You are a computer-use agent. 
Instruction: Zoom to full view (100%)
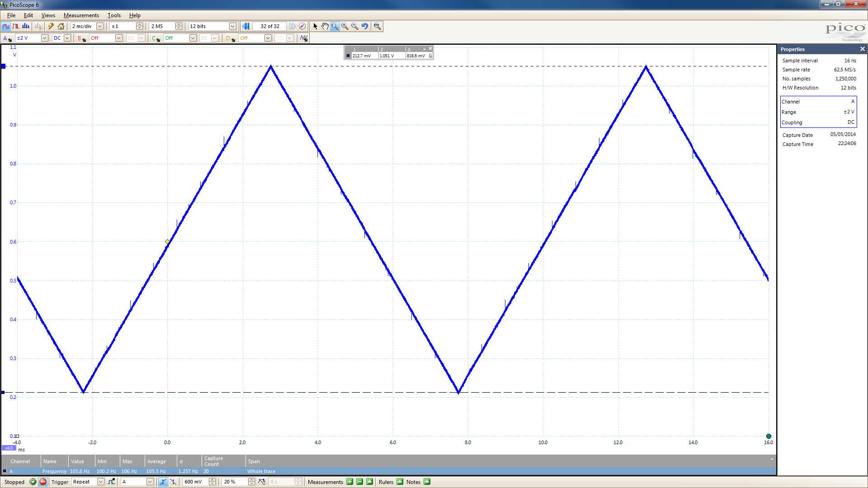pyautogui.click(x=377, y=26)
